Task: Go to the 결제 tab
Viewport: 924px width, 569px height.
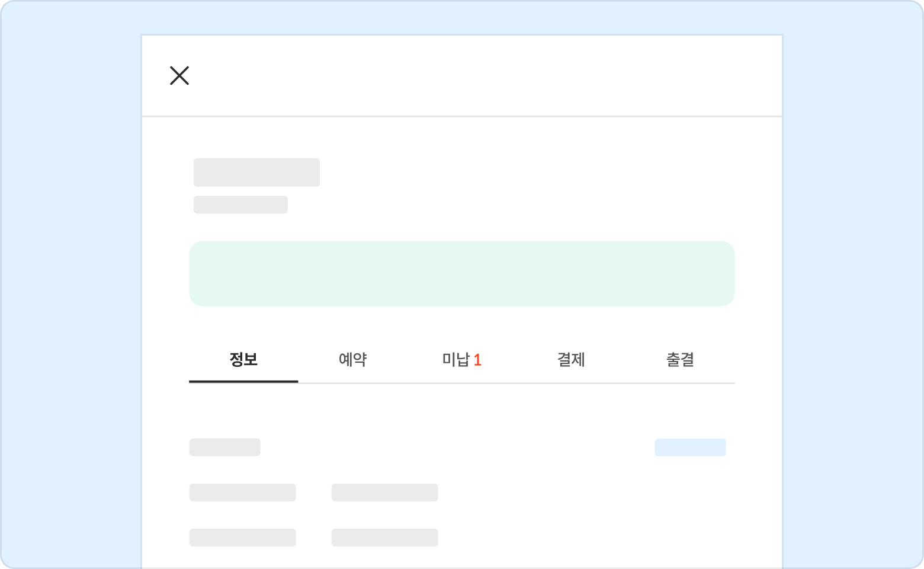Action: pos(571,360)
